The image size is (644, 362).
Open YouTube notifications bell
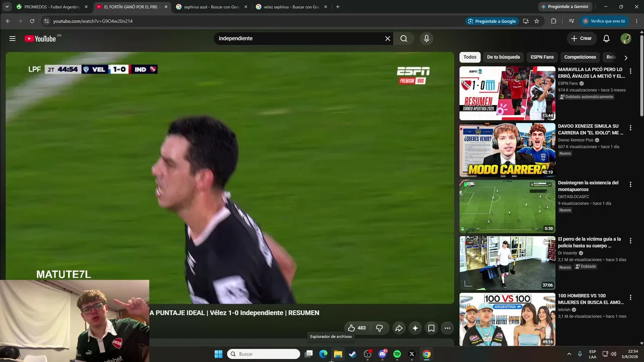pos(606,39)
